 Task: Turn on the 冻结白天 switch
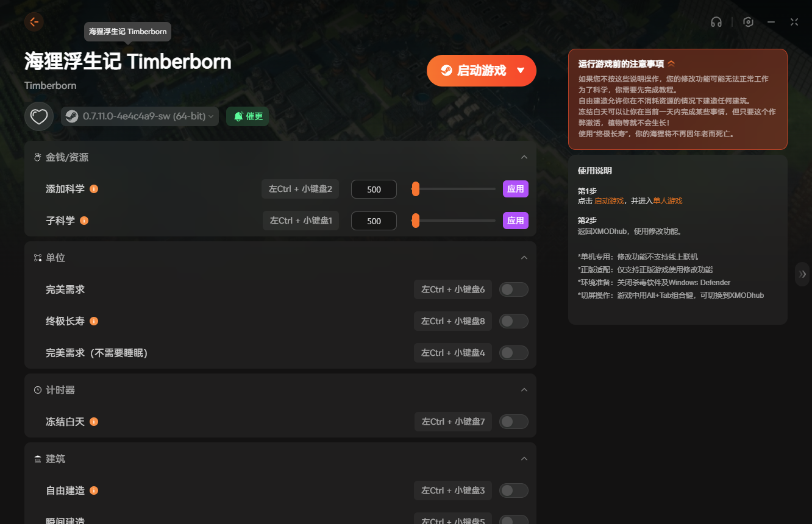(513, 421)
